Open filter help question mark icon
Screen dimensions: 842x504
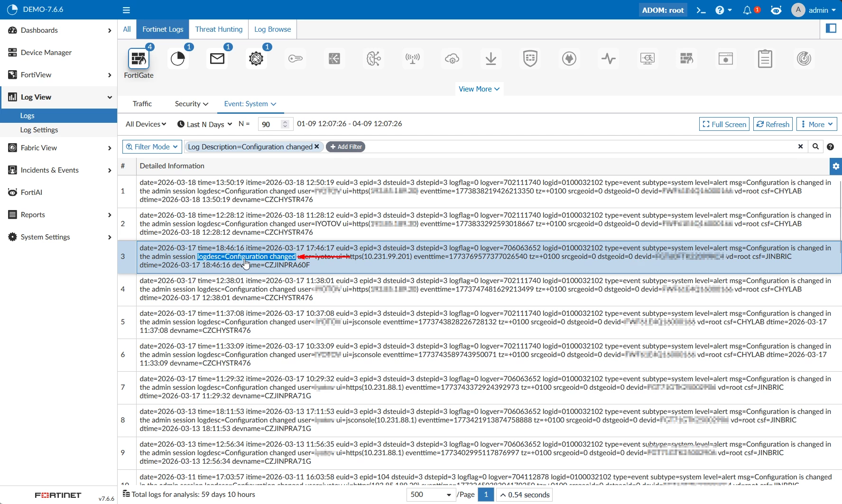(830, 147)
